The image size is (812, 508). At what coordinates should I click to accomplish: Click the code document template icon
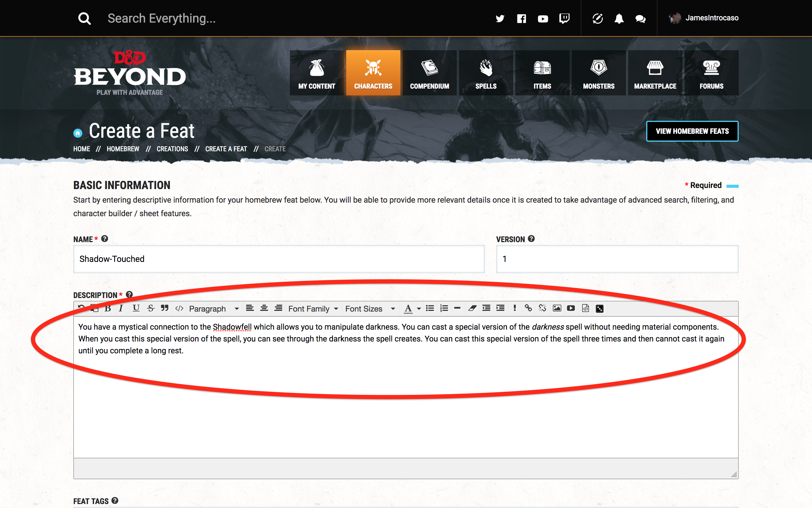pos(586,308)
